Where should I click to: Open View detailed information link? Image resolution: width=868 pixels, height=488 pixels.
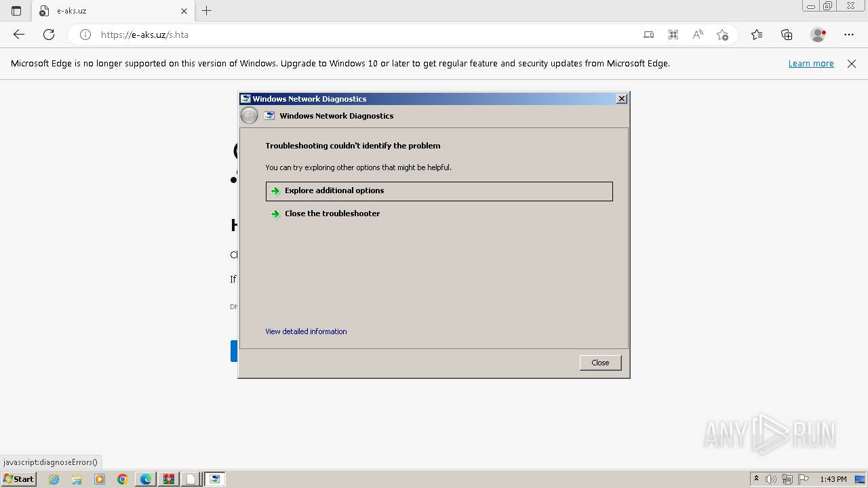pyautogui.click(x=306, y=331)
